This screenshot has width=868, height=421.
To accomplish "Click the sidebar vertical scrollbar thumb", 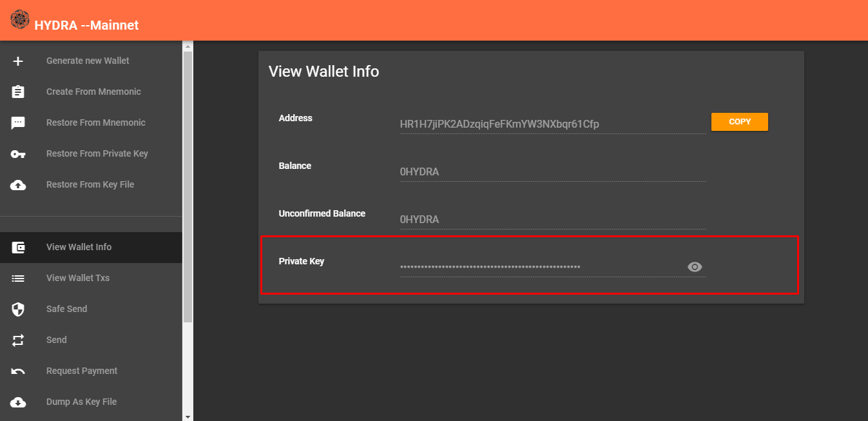I will tap(188, 187).
